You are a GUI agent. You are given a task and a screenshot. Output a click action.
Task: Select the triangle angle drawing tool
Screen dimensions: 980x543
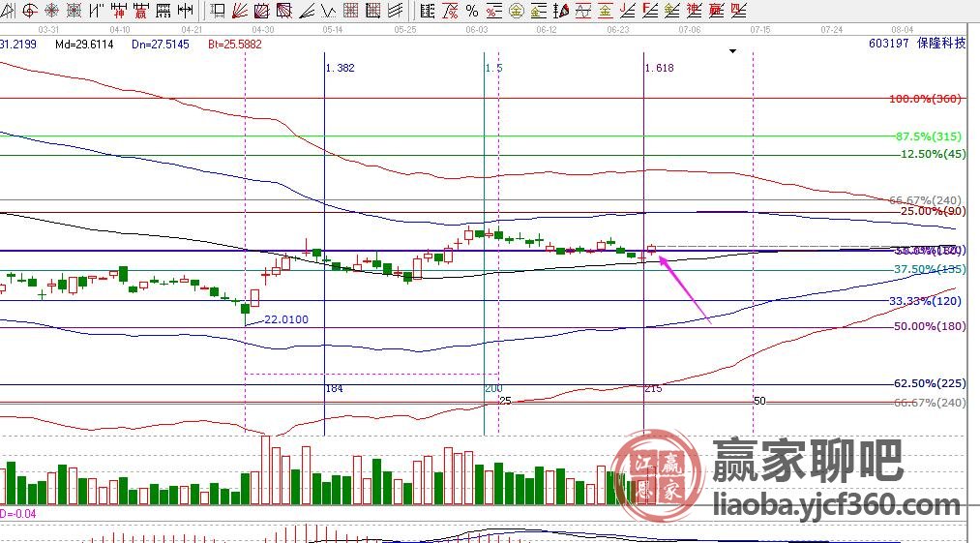8,10
